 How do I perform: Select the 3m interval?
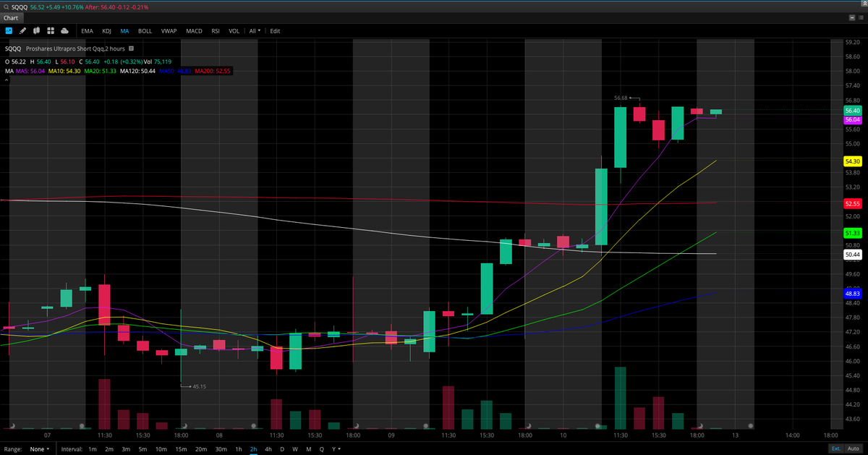[127, 449]
